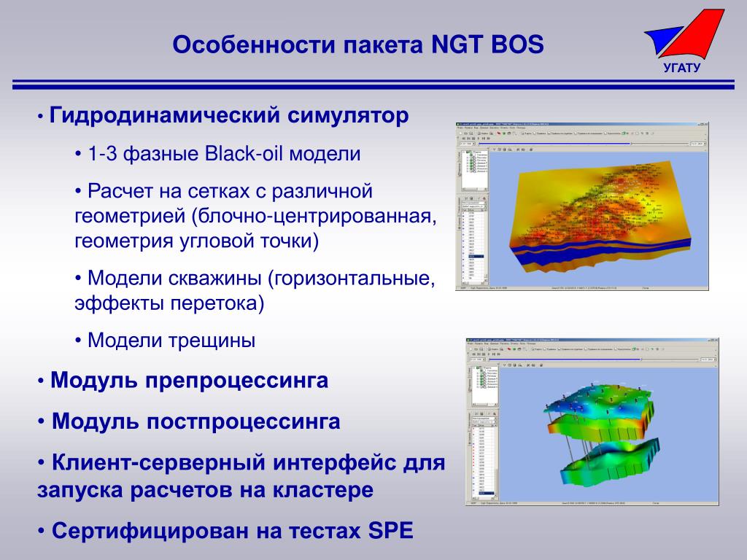Click the text "Расчет на сетках с различной"
Image resolution: width=747 pixels, height=560 pixels.
pos(230,191)
